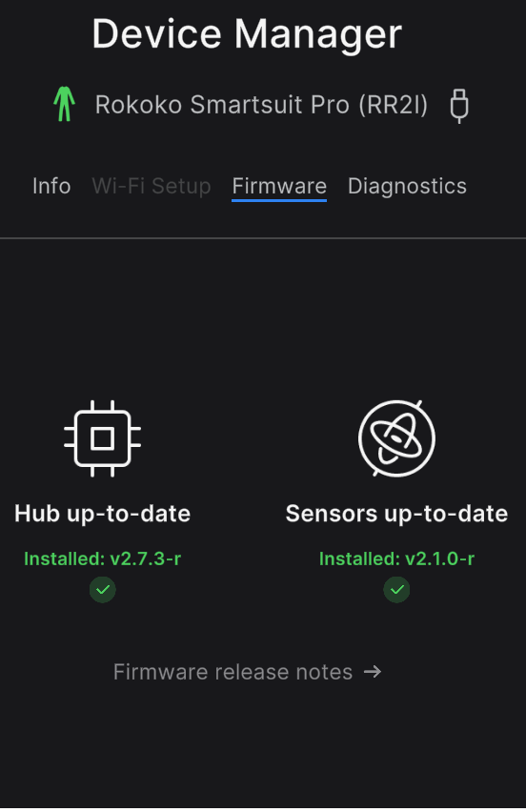This screenshot has width=526, height=812.
Task: Click the USB cable connection icon
Action: 459,106
